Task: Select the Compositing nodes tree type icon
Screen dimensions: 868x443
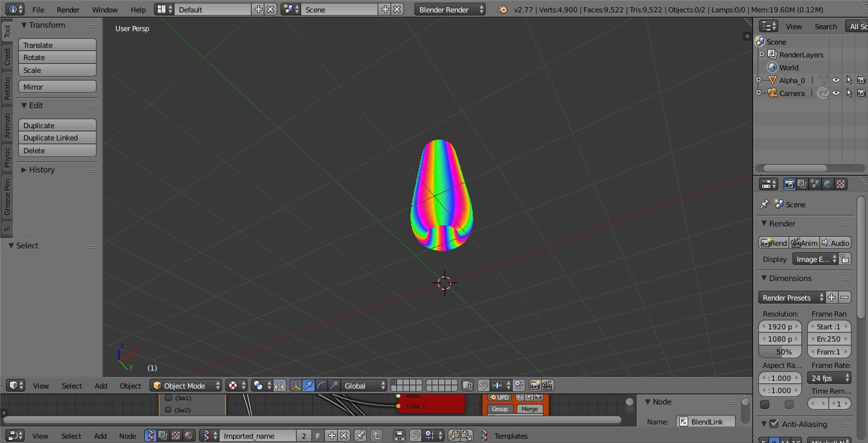Action: pyautogui.click(x=163, y=436)
